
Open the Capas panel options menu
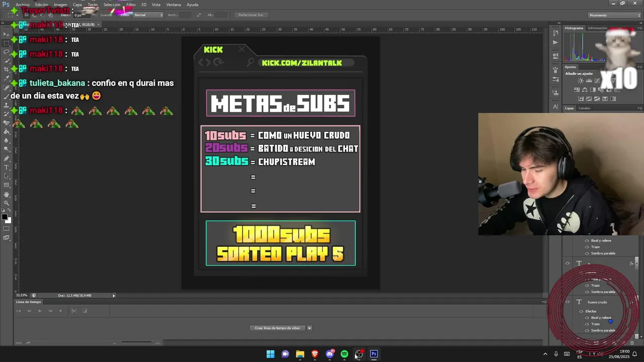click(x=639, y=108)
